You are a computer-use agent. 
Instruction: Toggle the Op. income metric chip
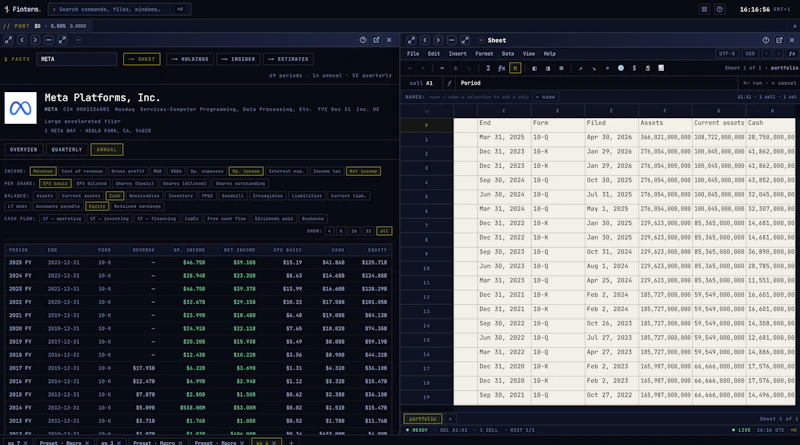(x=246, y=171)
